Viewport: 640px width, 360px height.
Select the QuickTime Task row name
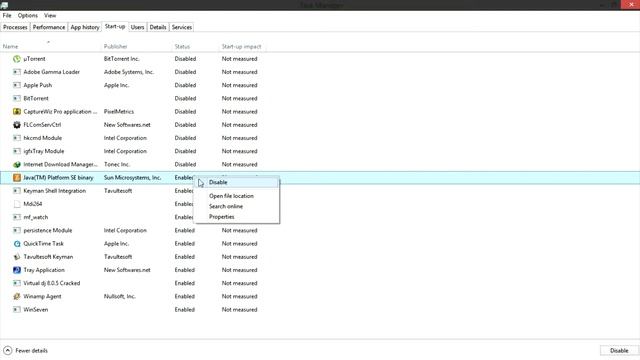click(44, 244)
